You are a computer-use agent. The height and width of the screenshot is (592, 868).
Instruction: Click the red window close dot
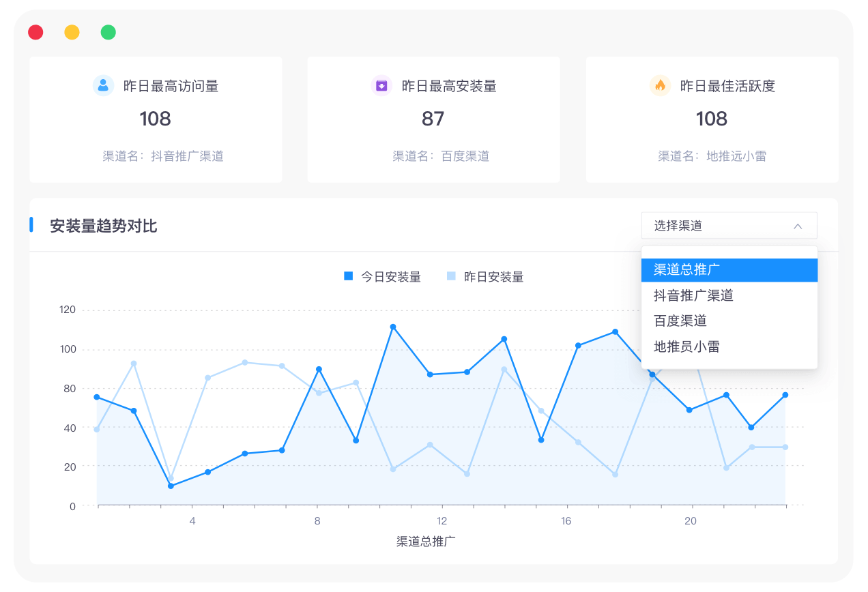coord(35,32)
